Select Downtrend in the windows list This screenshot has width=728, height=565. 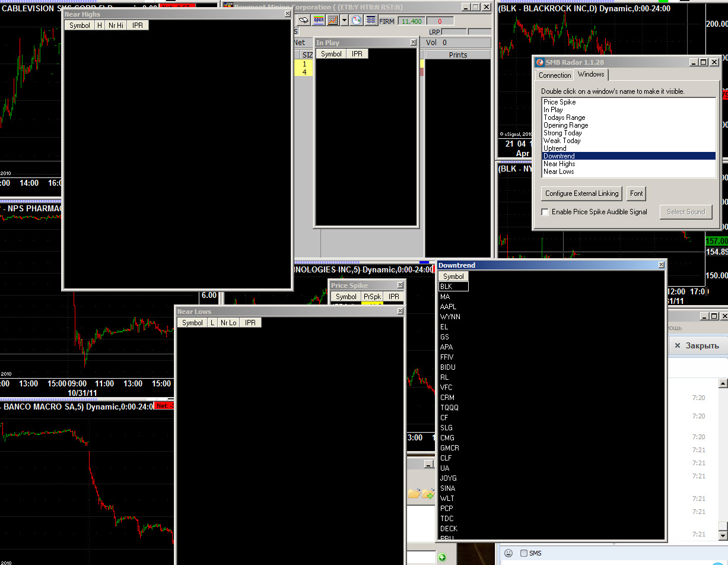point(629,156)
